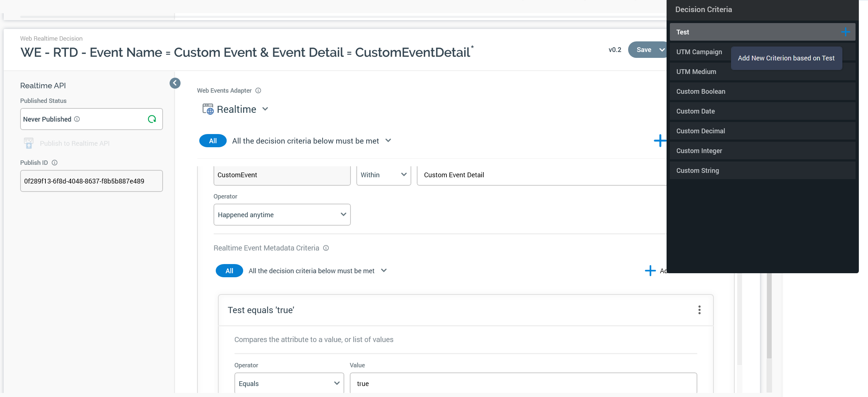The image size is (868, 397).
Task: Collapse the Realtime API side panel
Action: (x=175, y=83)
